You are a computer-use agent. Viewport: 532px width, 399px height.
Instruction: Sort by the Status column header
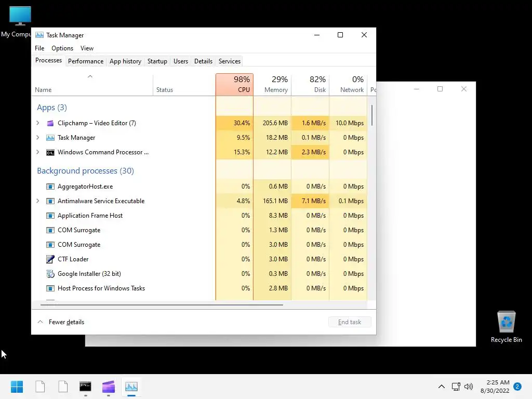(x=184, y=85)
